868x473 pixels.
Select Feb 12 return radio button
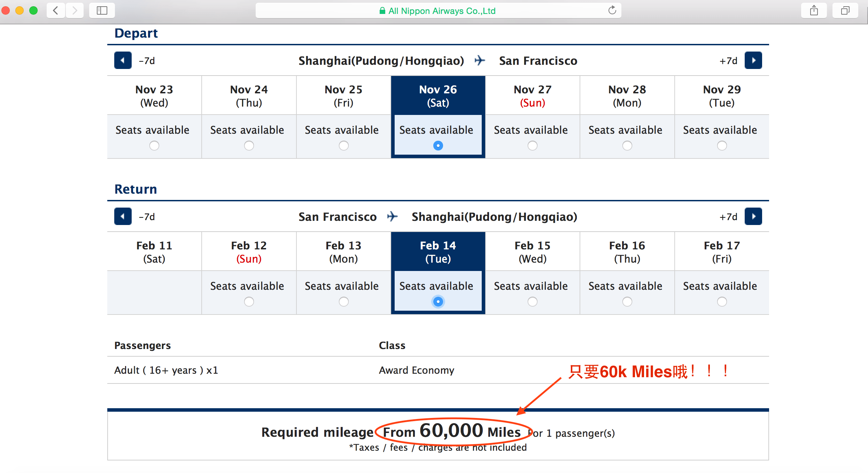coord(249,302)
